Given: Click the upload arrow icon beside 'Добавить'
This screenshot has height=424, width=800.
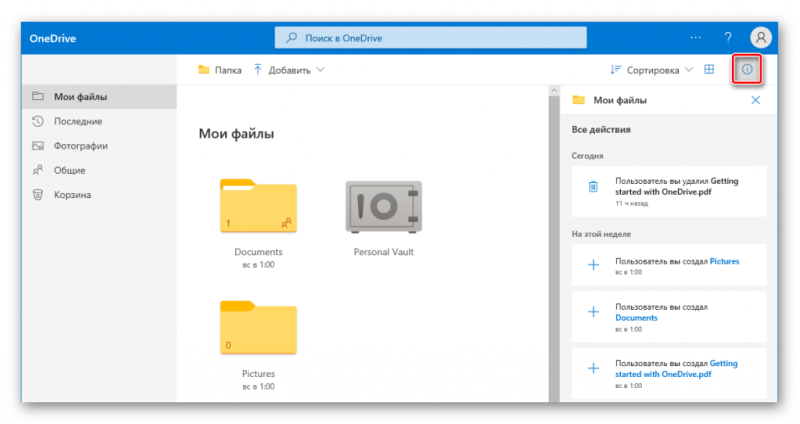Looking at the screenshot, I should (258, 70).
